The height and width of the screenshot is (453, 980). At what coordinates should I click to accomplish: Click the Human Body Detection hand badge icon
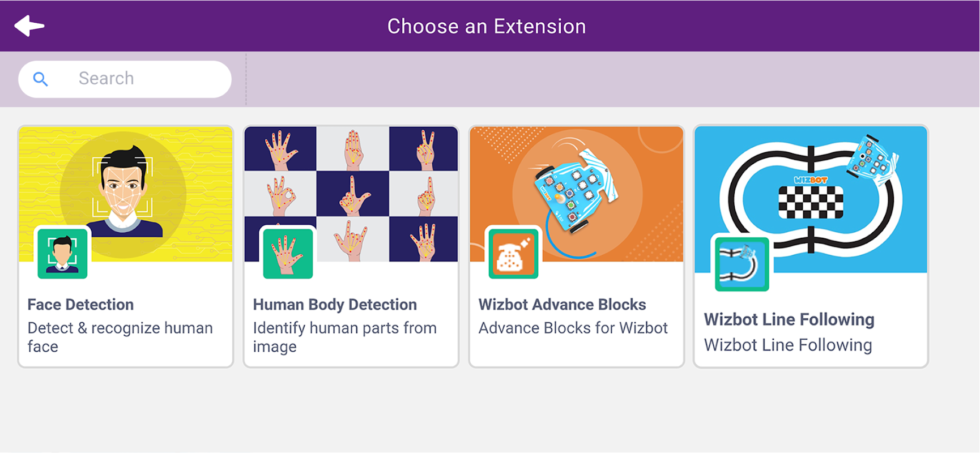(x=288, y=254)
